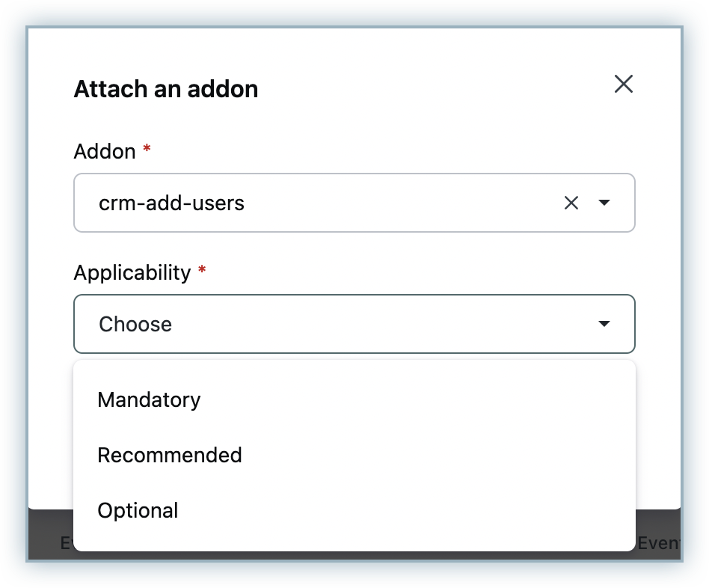
Task: Clear the selected crm-add-users addon
Action: [x=571, y=203]
